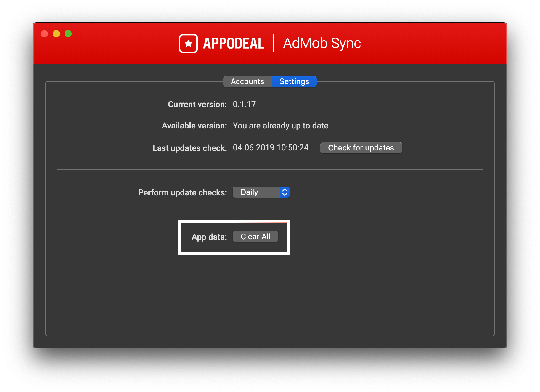Screen dimensions: 540x392
Task: Click the version number 0.1.17
Action: [x=244, y=104]
